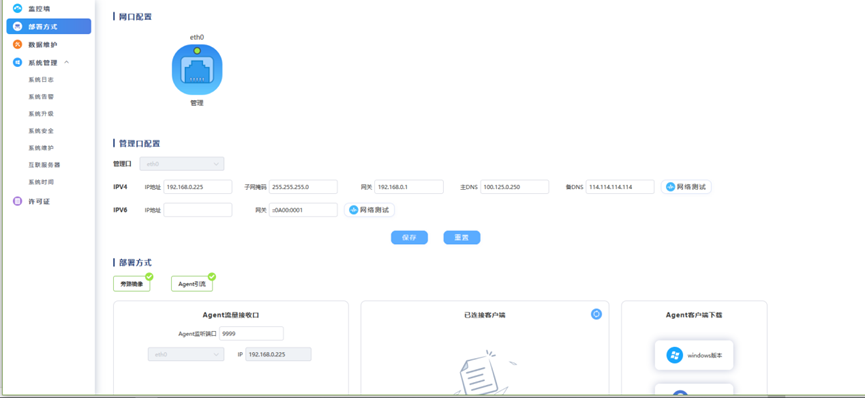Open 互联服务器 under 系统管理

coord(44,164)
